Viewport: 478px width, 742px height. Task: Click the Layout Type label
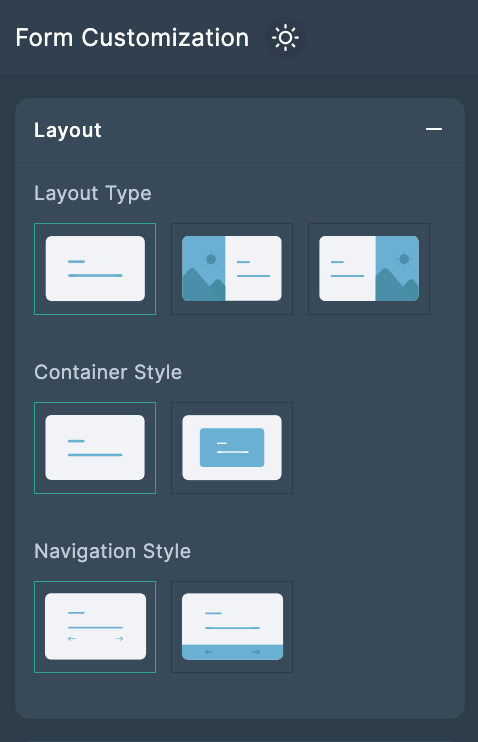tap(93, 194)
